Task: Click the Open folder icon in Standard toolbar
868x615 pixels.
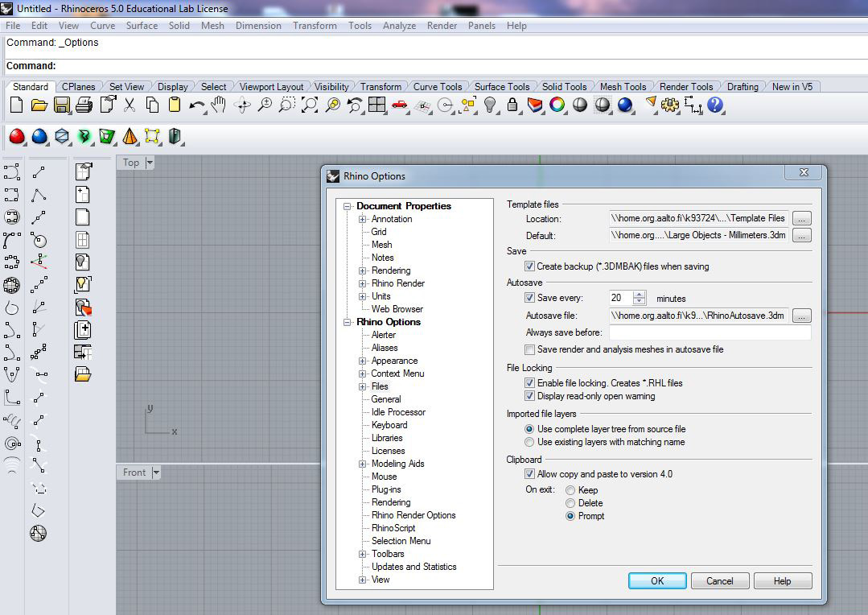Action: point(39,105)
